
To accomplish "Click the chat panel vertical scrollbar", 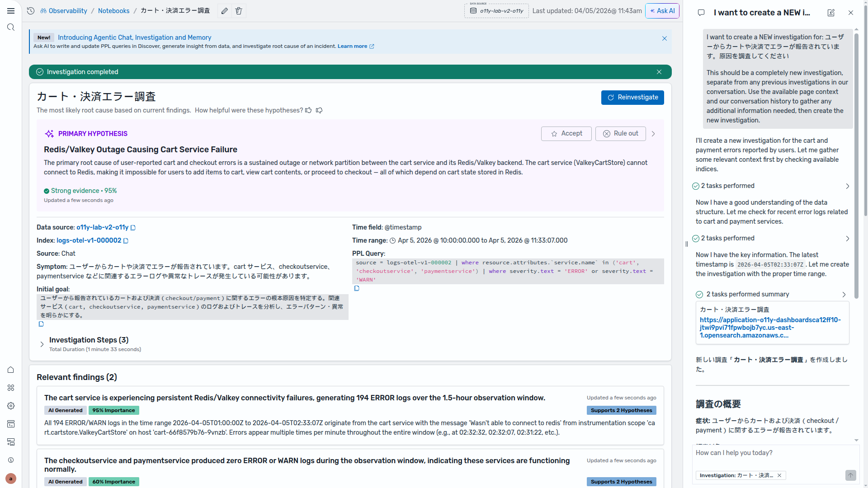I will (856, 165).
